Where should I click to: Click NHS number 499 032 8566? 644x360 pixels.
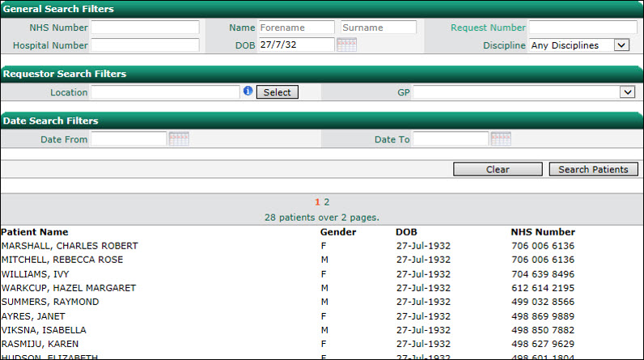(543, 302)
